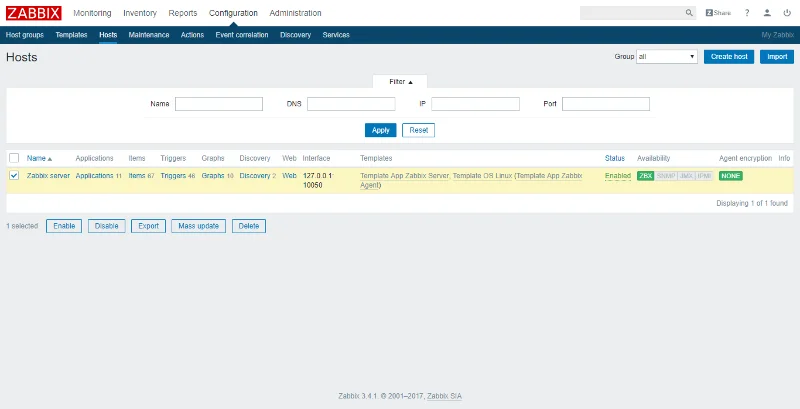
Task: Go to Discovery submenu
Action: pyautogui.click(x=295, y=35)
